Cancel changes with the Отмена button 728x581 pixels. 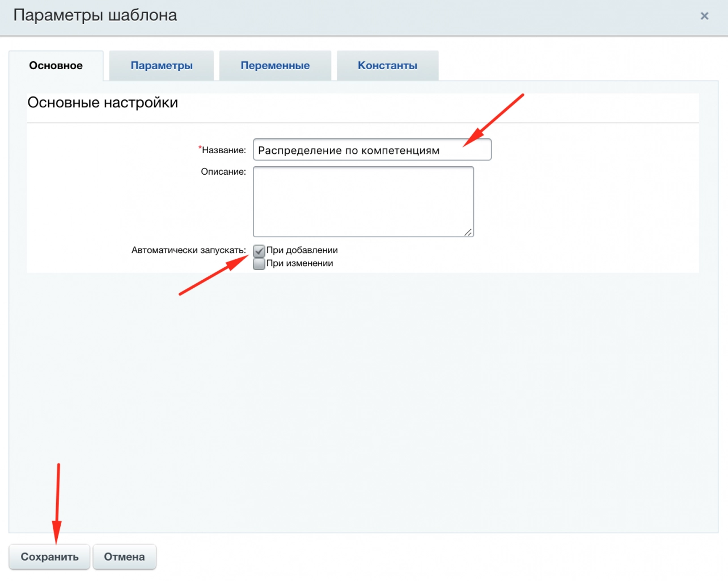[x=124, y=557]
